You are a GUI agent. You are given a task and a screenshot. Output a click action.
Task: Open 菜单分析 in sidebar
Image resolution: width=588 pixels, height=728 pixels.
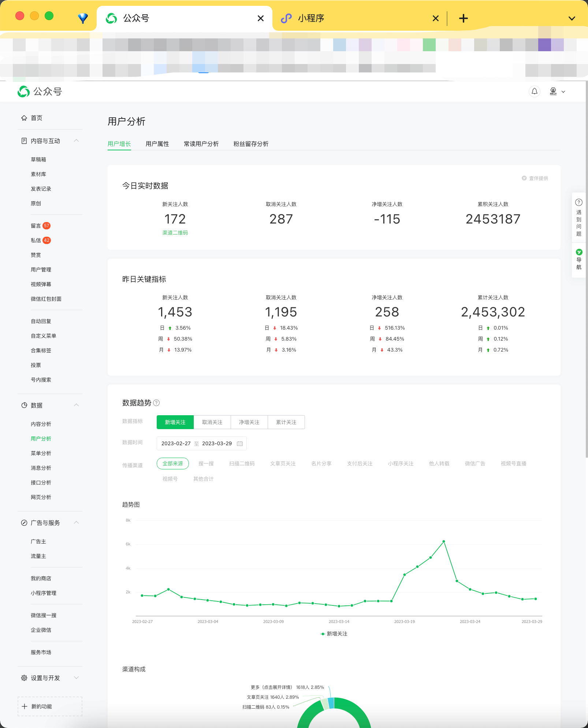41,453
